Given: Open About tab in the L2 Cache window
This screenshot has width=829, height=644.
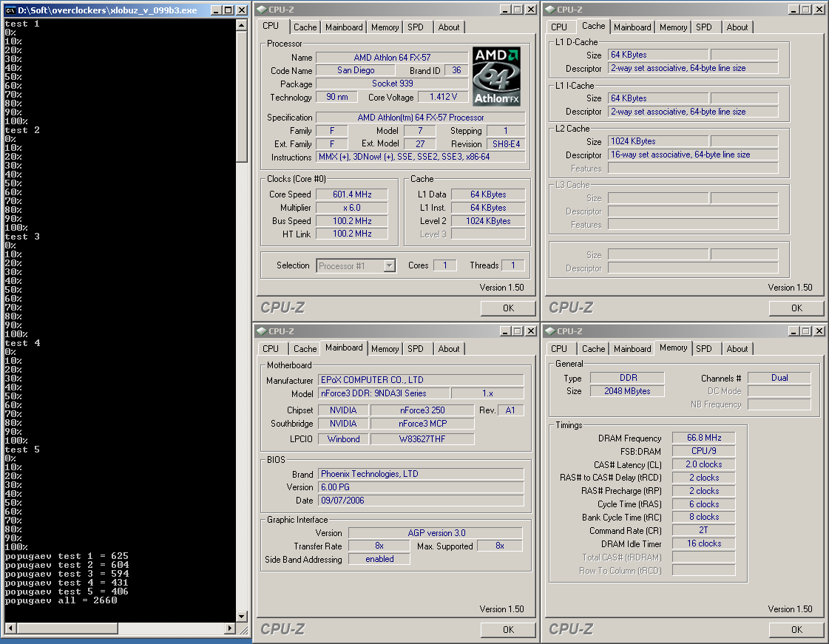Looking at the screenshot, I should pyautogui.click(x=737, y=27).
